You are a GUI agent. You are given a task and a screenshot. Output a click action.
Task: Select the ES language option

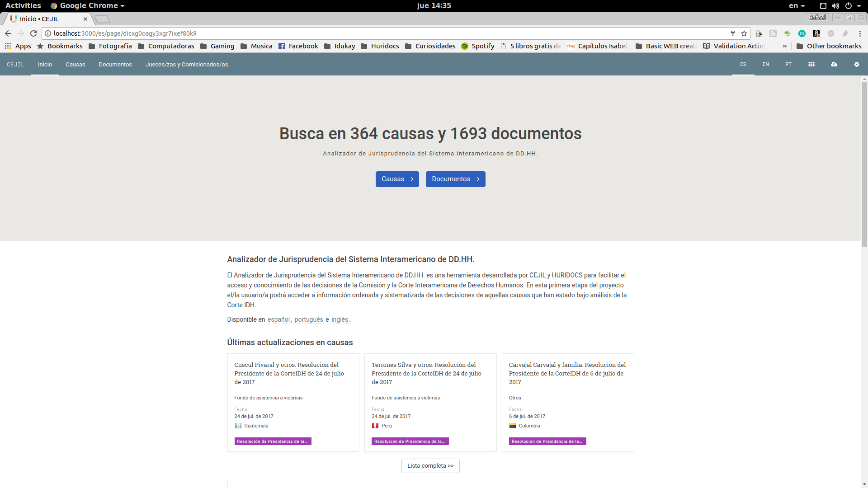743,64
